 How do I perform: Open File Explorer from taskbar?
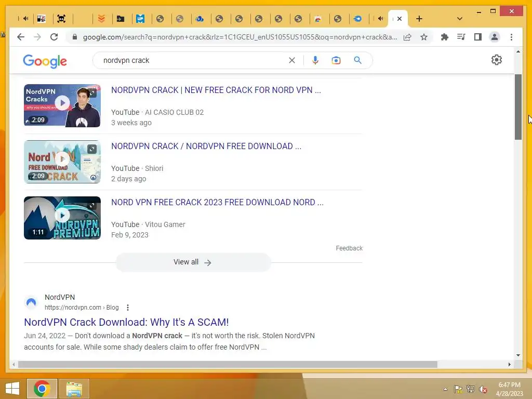click(74, 389)
